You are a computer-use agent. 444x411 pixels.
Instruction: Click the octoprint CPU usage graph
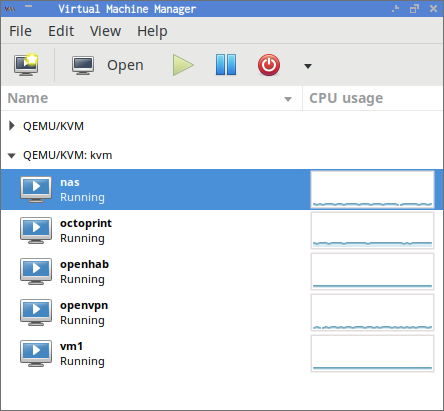pyautogui.click(x=372, y=230)
